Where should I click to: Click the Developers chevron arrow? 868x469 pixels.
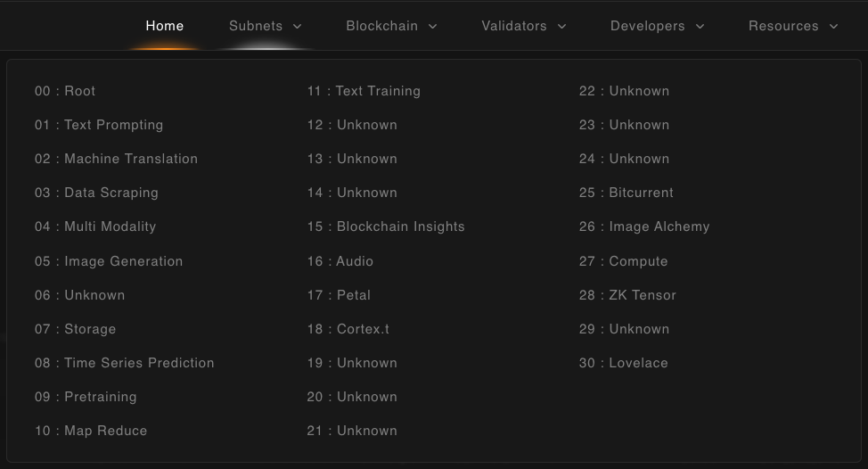click(700, 27)
